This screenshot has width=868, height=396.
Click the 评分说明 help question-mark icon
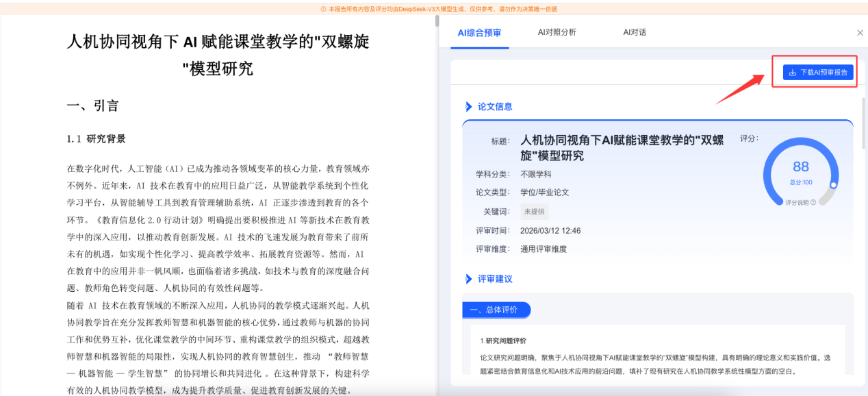(813, 203)
